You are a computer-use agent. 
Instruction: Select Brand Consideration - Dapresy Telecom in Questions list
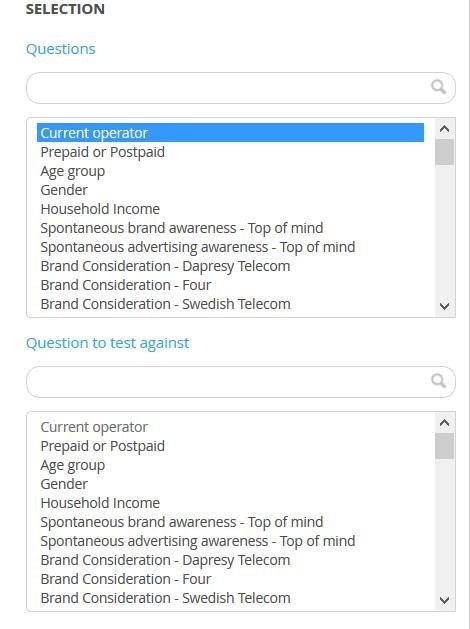pyautogui.click(x=230, y=266)
